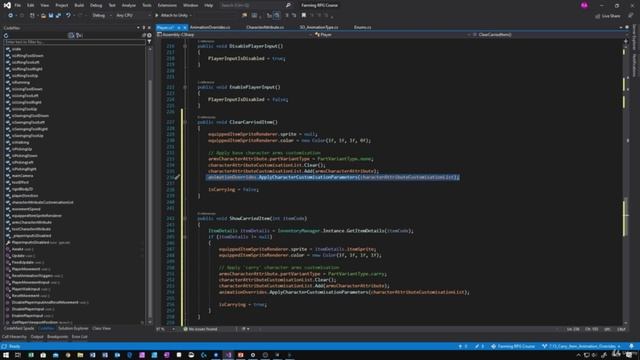640x360 pixels.
Task: Open the Debug configuration dropdown
Action: [101, 16]
